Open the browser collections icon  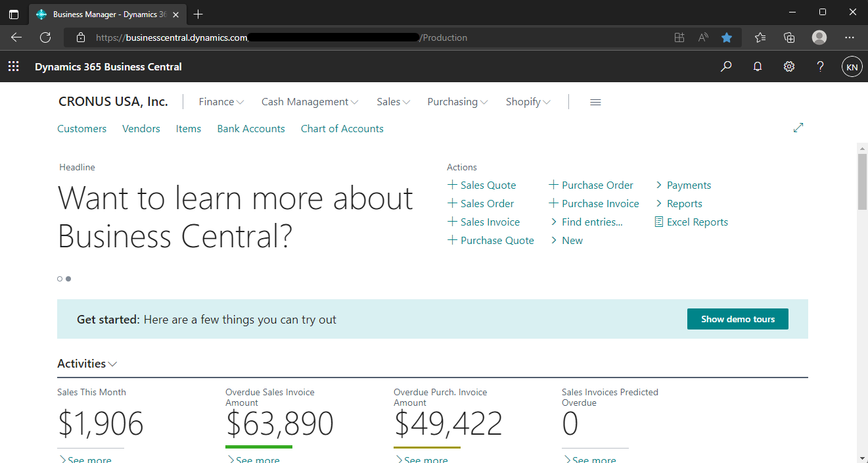coord(790,37)
